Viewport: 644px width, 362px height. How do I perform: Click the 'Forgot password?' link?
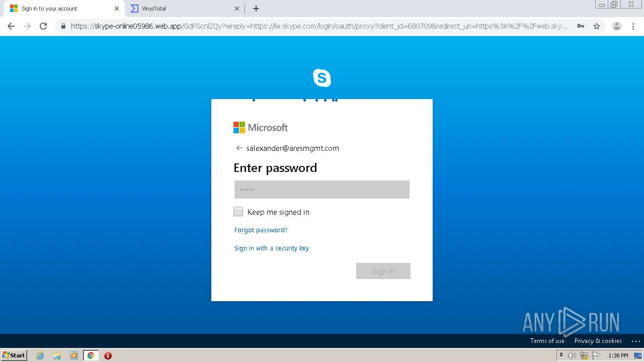261,230
